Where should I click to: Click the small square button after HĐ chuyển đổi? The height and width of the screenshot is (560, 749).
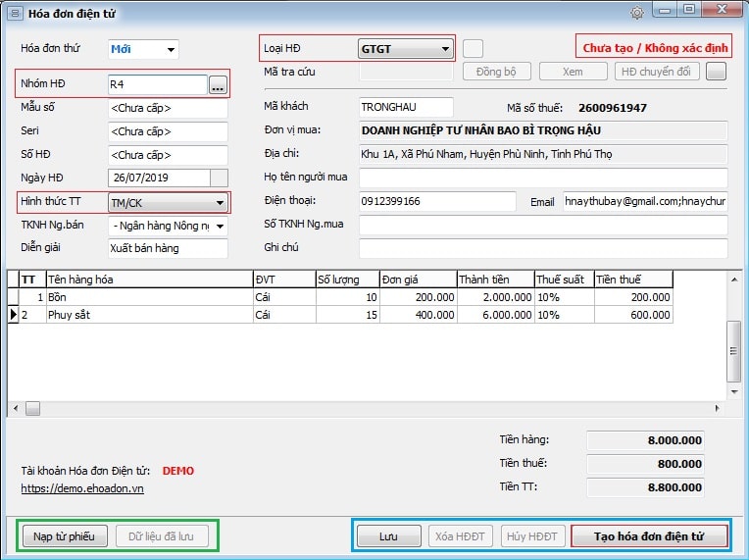click(x=716, y=72)
